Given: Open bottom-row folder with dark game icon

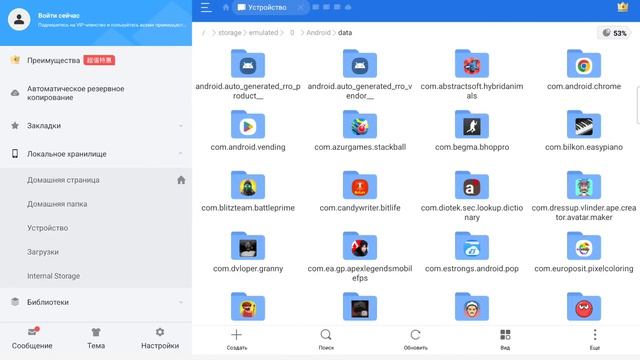Looking at the screenshot, I should (x=360, y=307).
